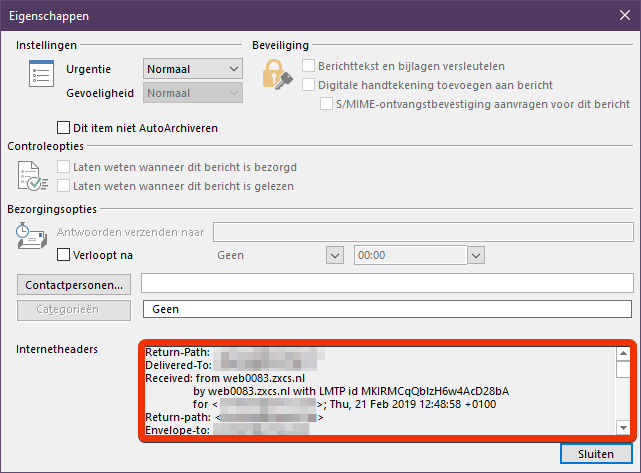Click the Contactpersonen button
The image size is (641, 473).
pyautogui.click(x=74, y=284)
